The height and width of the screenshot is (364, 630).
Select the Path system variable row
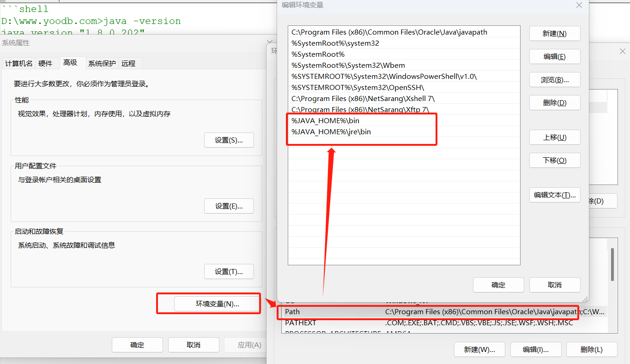[444, 312]
